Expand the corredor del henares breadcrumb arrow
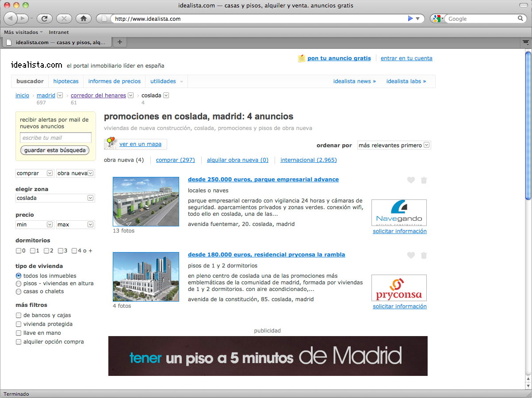The width and height of the screenshot is (532, 398). click(130, 95)
